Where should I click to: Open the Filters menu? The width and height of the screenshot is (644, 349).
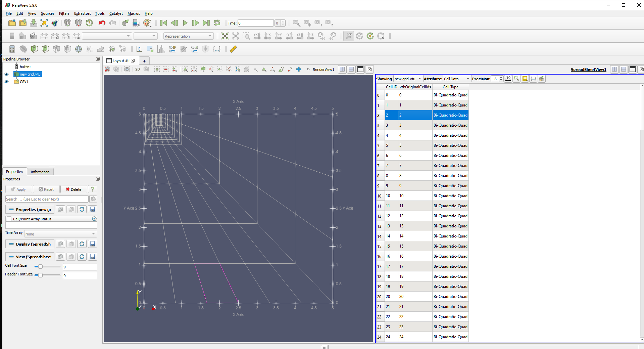coord(64,13)
